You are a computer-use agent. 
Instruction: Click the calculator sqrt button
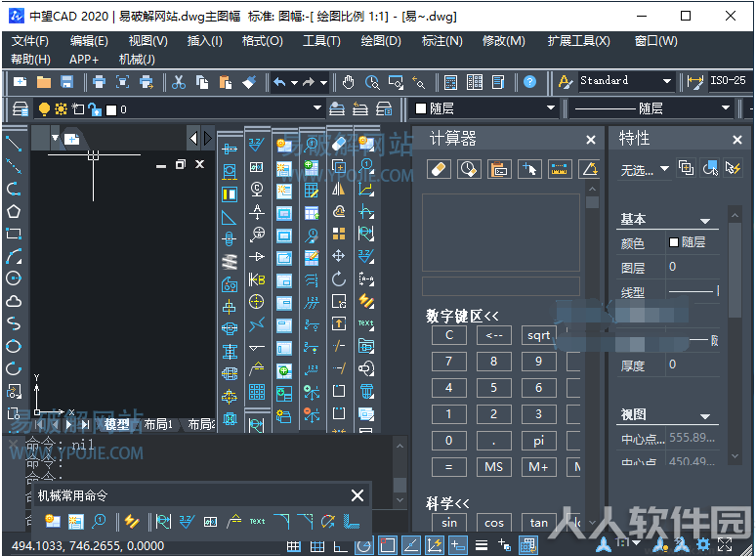tap(538, 334)
